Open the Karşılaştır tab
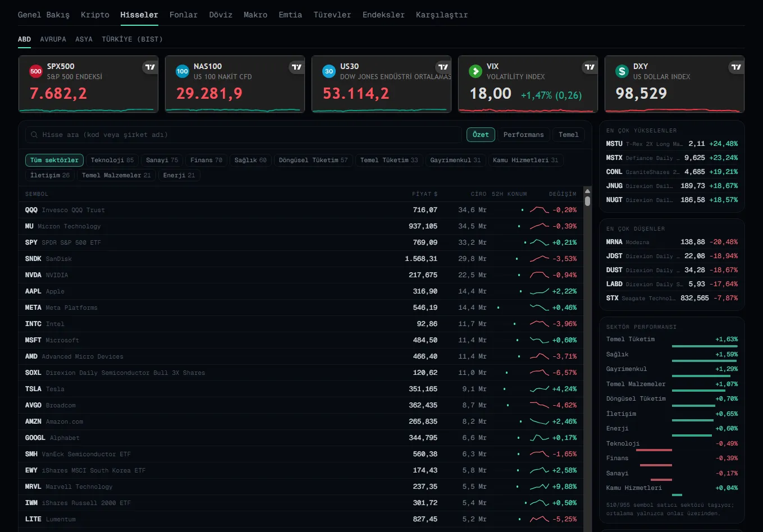Viewport: 763px width, 532px height. click(x=442, y=15)
